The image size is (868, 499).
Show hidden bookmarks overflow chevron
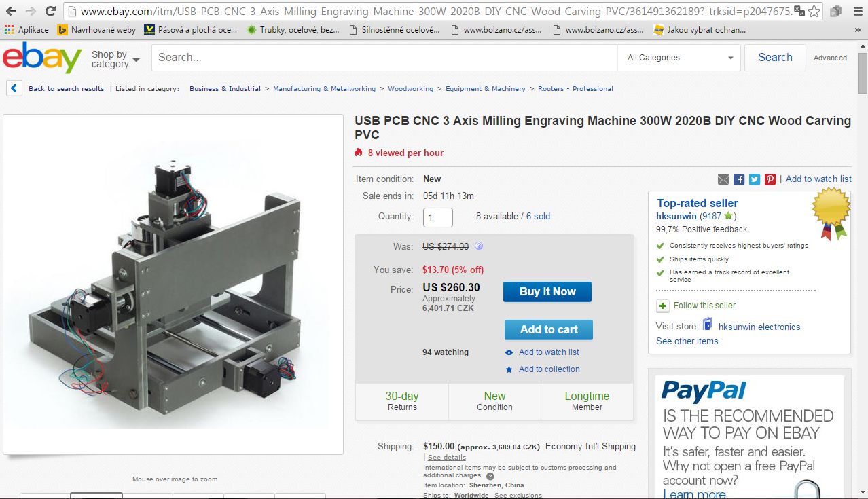(858, 30)
